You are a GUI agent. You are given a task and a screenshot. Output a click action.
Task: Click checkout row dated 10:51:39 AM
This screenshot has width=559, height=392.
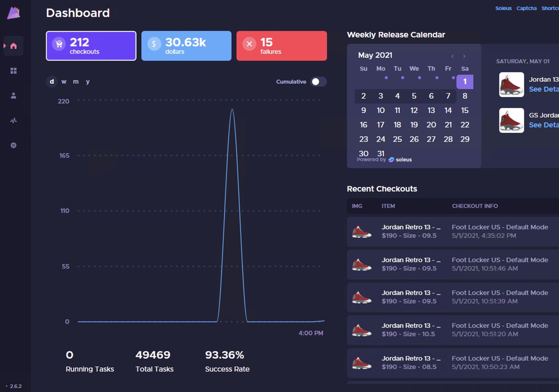click(453, 297)
